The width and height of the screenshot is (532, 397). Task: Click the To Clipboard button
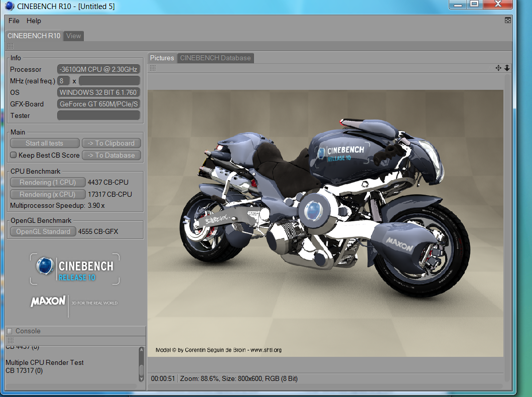click(x=111, y=143)
